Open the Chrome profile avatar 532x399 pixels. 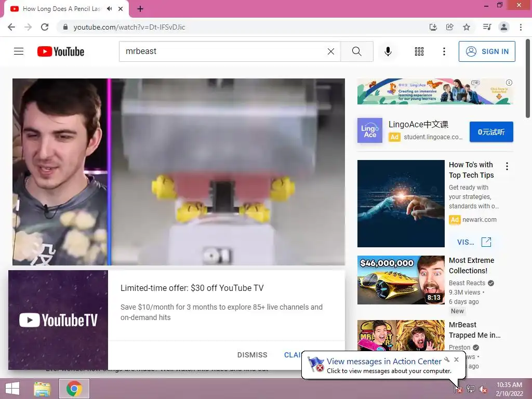[x=504, y=27]
